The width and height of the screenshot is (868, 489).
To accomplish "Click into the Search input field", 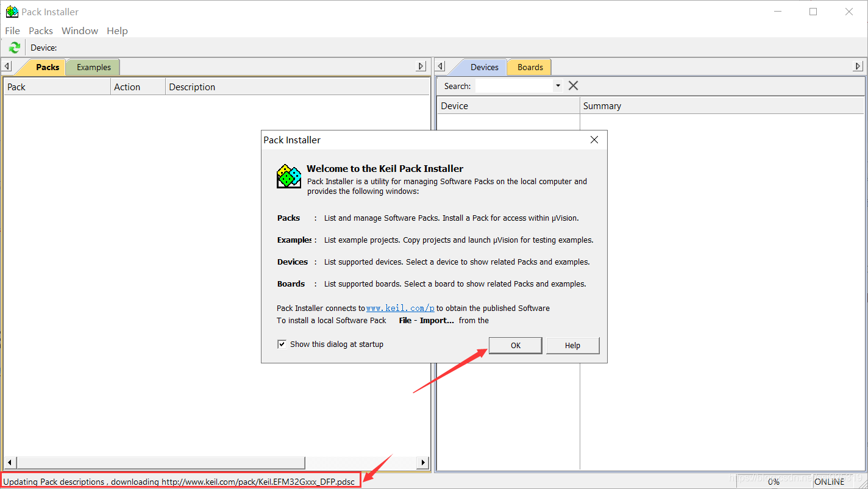I will coord(514,86).
